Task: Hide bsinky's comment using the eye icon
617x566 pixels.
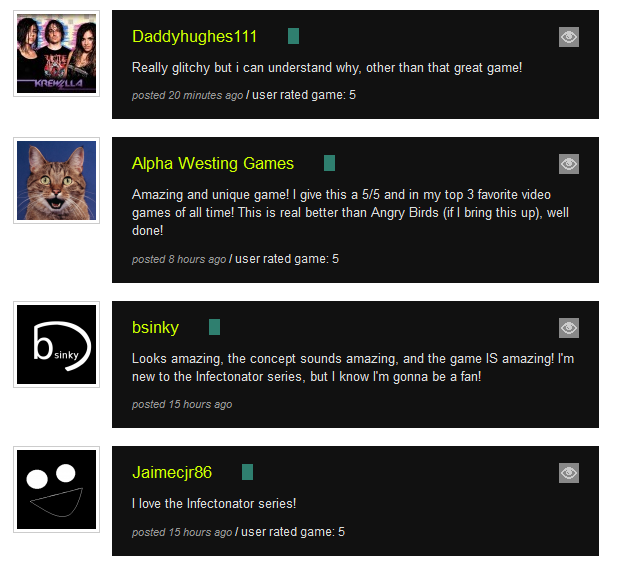Action: point(569,328)
